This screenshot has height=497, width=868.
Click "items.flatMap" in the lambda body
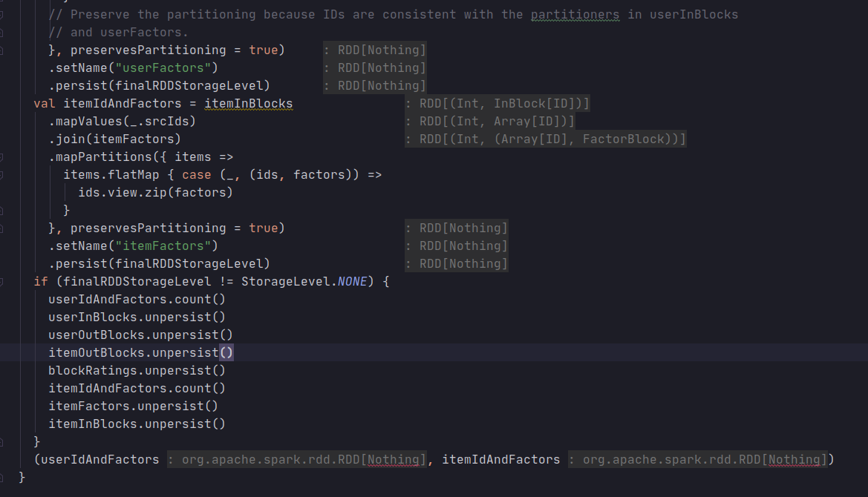pos(111,175)
